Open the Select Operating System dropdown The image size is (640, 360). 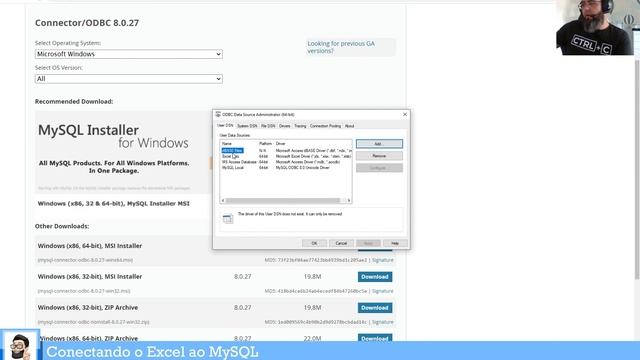[129, 54]
